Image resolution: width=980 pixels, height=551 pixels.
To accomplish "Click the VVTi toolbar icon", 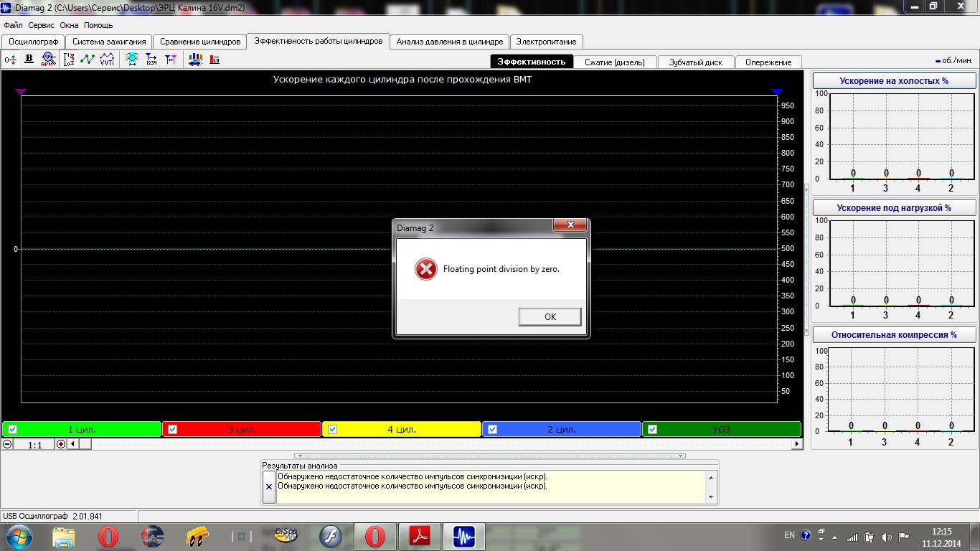I will click(107, 60).
